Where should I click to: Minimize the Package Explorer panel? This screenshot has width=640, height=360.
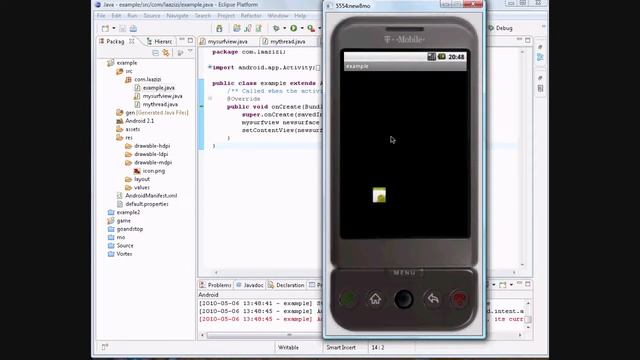(x=182, y=40)
